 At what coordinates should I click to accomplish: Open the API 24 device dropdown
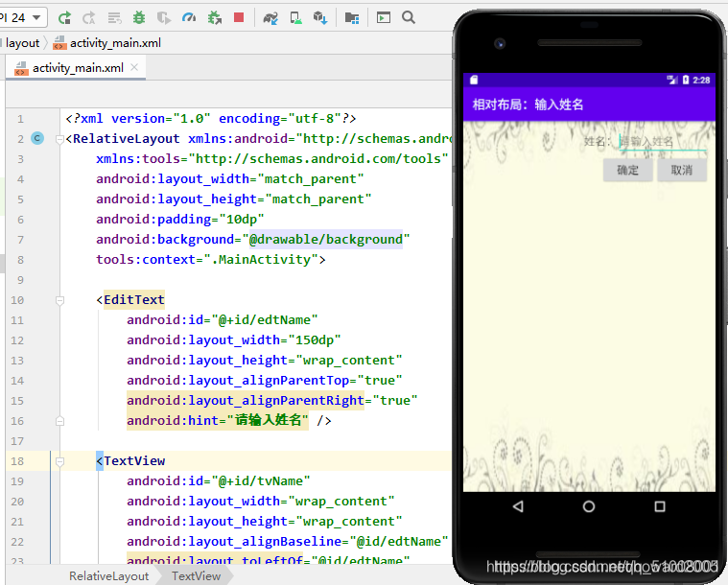(22, 18)
